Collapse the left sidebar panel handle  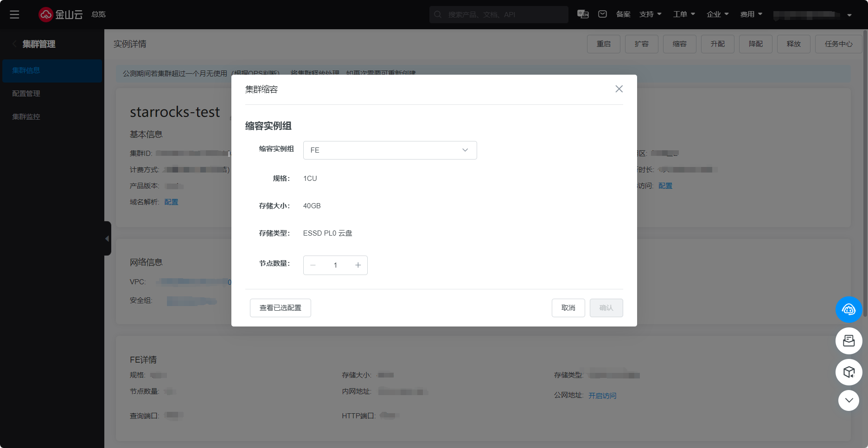tap(107, 238)
